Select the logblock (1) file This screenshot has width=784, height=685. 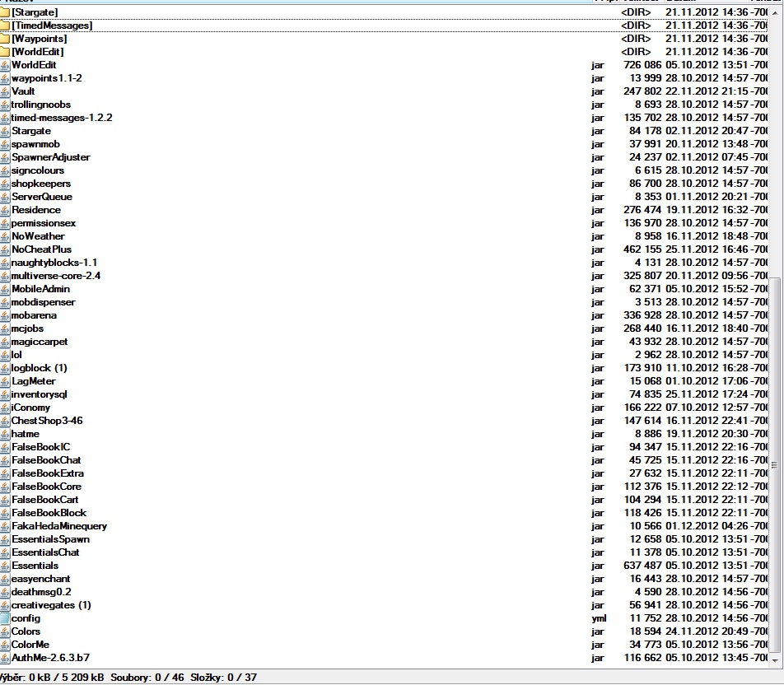[39, 368]
